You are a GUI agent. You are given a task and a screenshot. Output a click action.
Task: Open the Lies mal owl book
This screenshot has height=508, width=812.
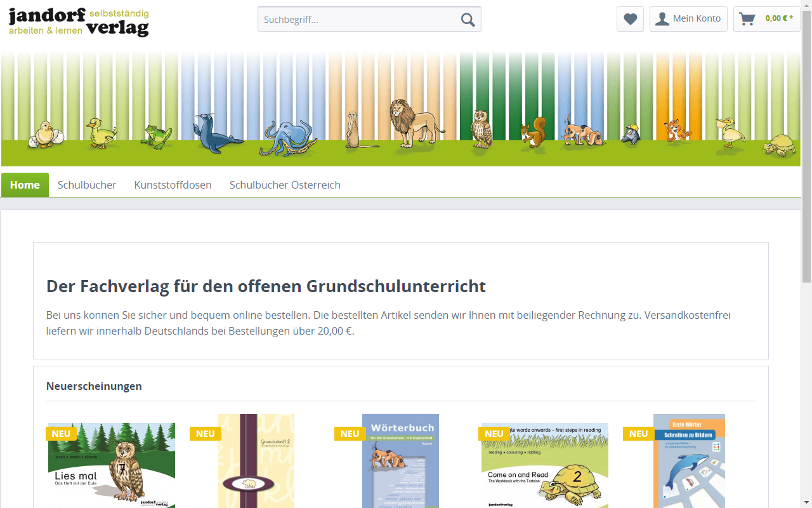(112, 465)
